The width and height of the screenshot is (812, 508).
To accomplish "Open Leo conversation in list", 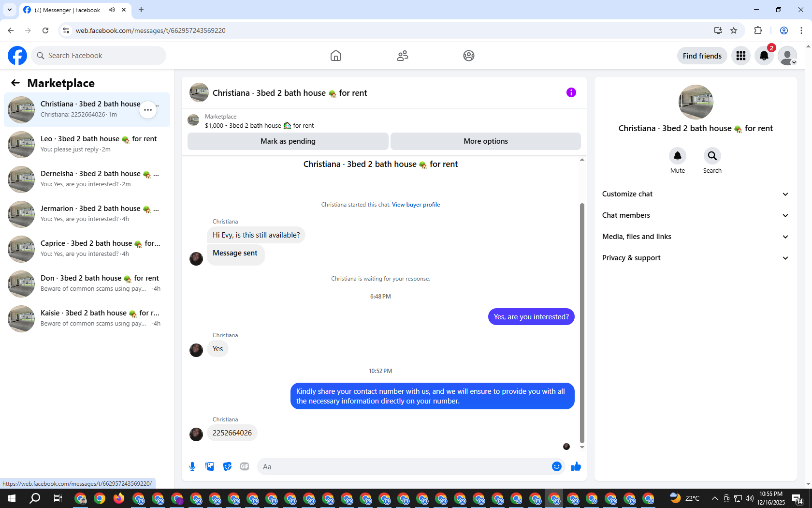I will pos(87,145).
